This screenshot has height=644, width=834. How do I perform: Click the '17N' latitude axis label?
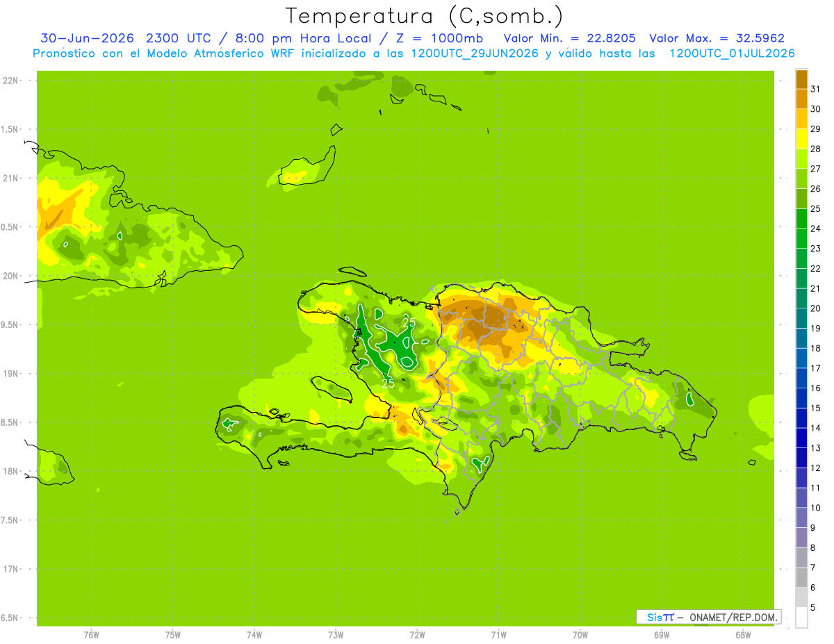tap(10, 569)
